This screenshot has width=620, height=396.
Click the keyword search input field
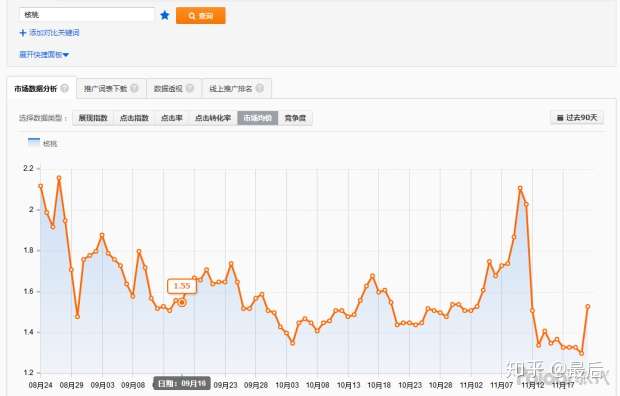tap(87, 15)
